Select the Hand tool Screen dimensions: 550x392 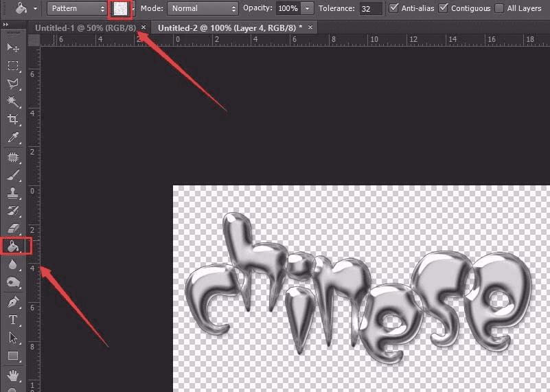pos(13,376)
